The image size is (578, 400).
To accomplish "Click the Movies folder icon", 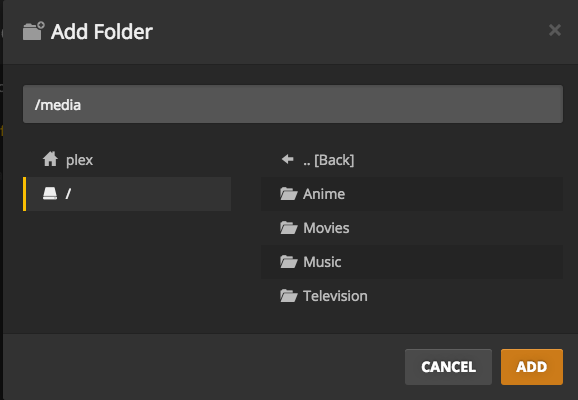I will point(288,227).
